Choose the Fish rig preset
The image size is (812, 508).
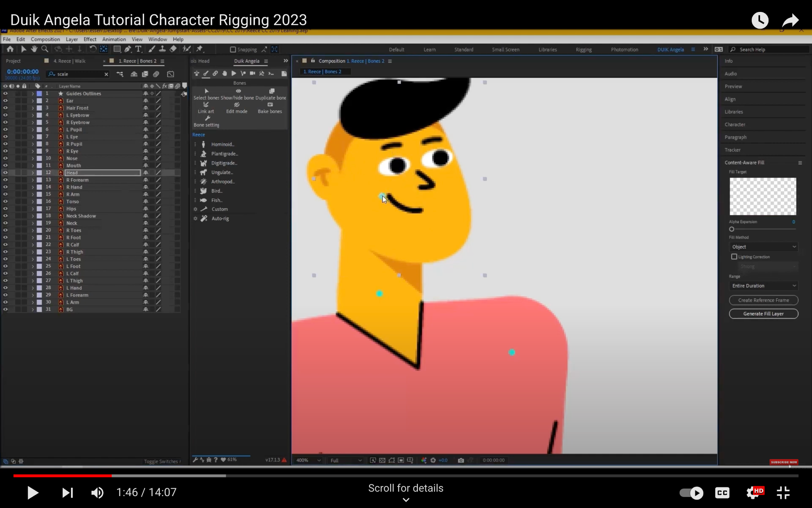216,200
